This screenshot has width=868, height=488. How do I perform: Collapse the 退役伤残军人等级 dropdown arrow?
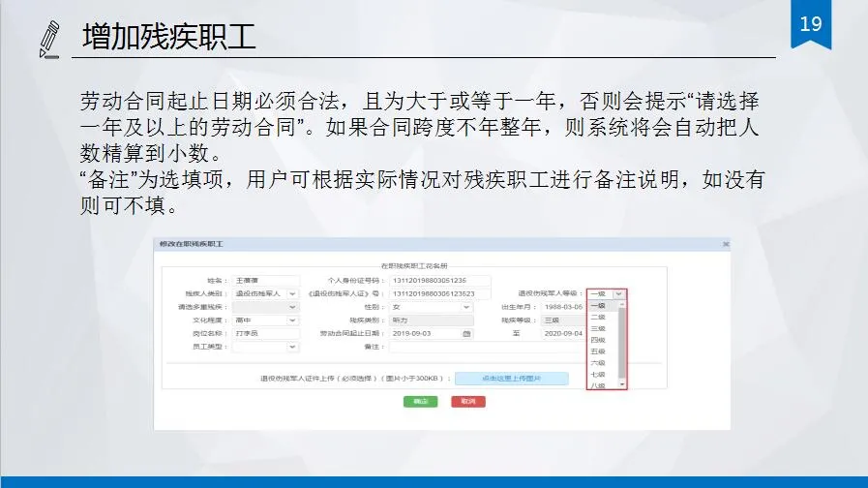click(618, 293)
